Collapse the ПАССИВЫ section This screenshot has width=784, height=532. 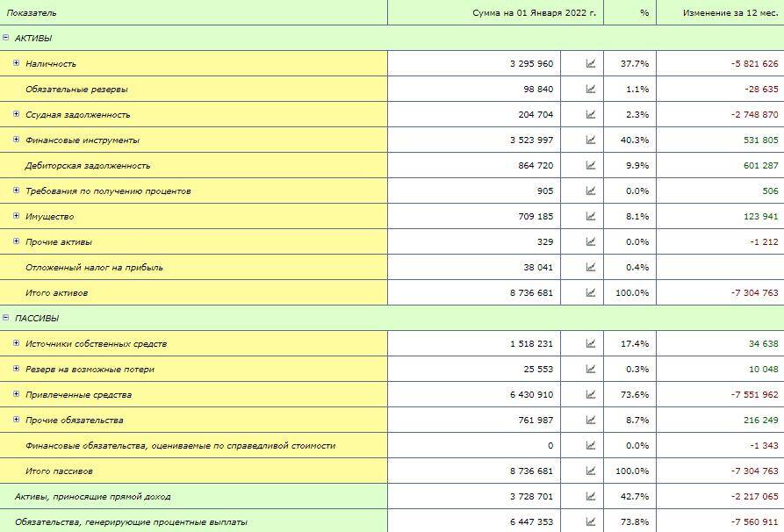[6, 318]
